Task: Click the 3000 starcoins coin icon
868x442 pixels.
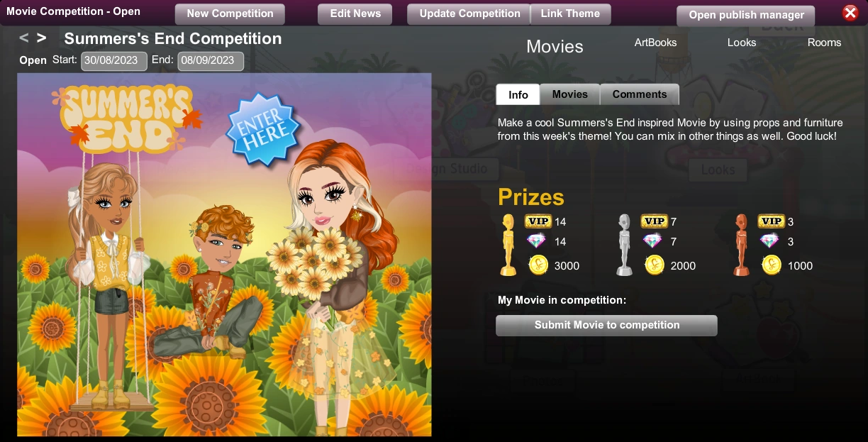Action: click(538, 265)
